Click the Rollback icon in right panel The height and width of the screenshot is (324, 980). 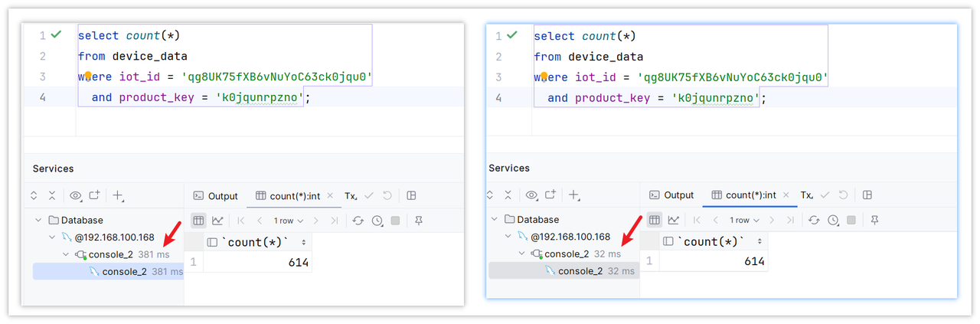[844, 195]
